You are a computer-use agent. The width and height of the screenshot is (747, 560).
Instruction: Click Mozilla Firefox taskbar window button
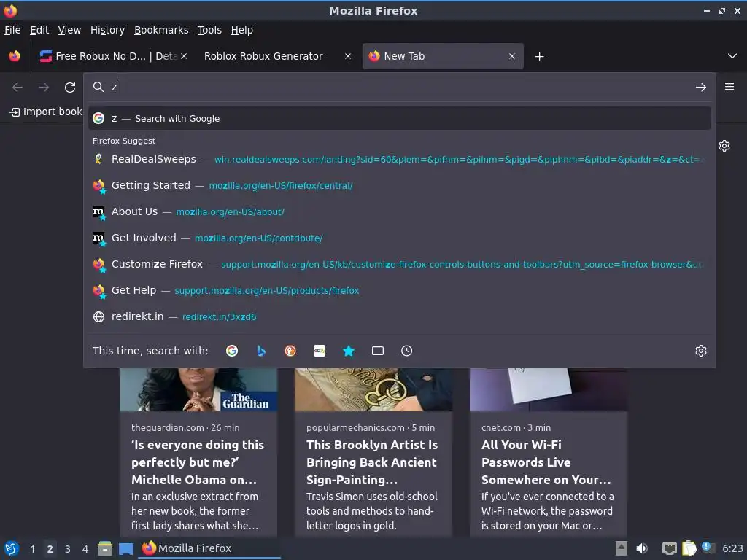coord(209,548)
